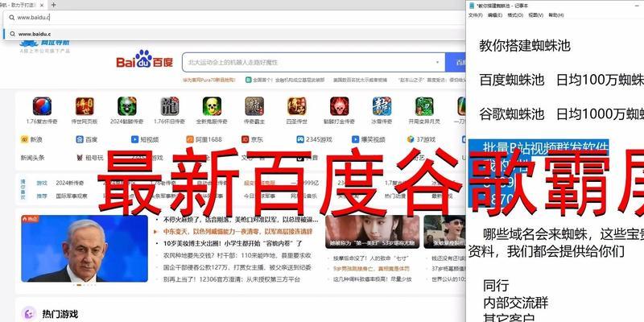Open Notepad 文件(F) menu
This screenshot has height=322, width=644.
pyautogui.click(x=476, y=15)
